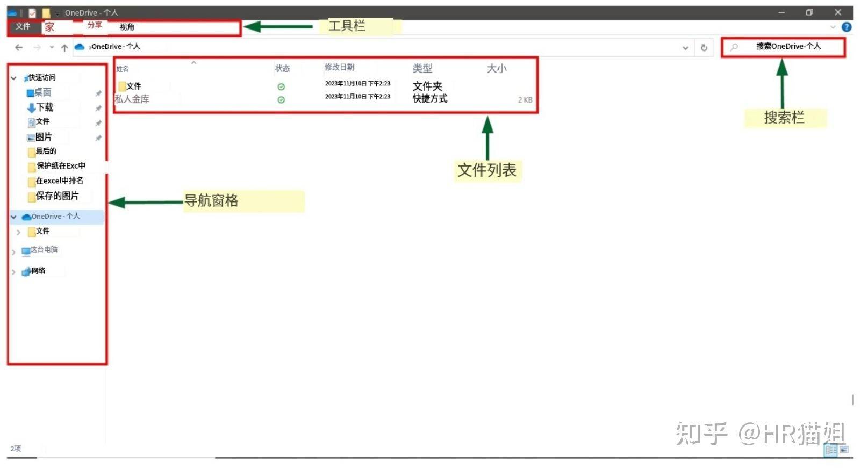
Task: Click the pin icon beside 图片
Action: pyautogui.click(x=98, y=138)
